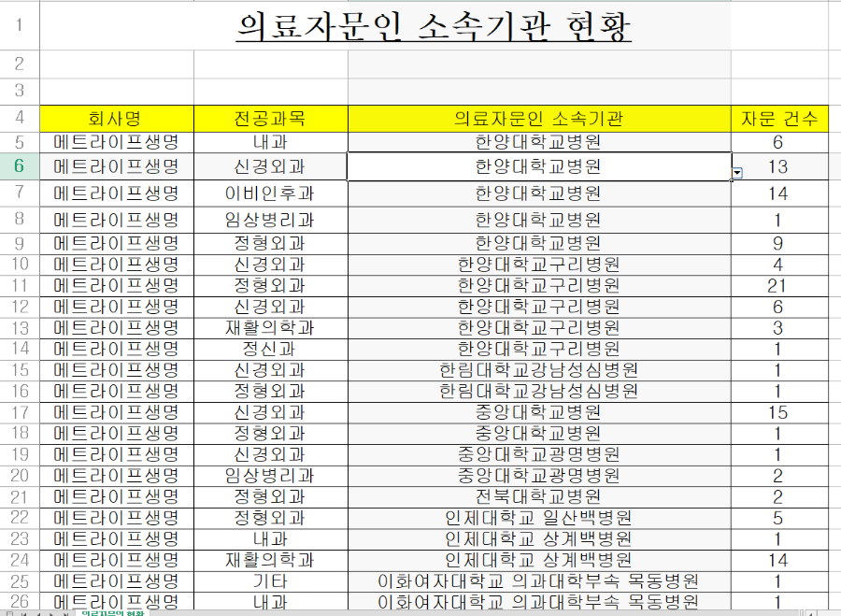This screenshot has height=616, width=841.
Task: Select the 내과 cell in row 23
Action: (x=271, y=539)
